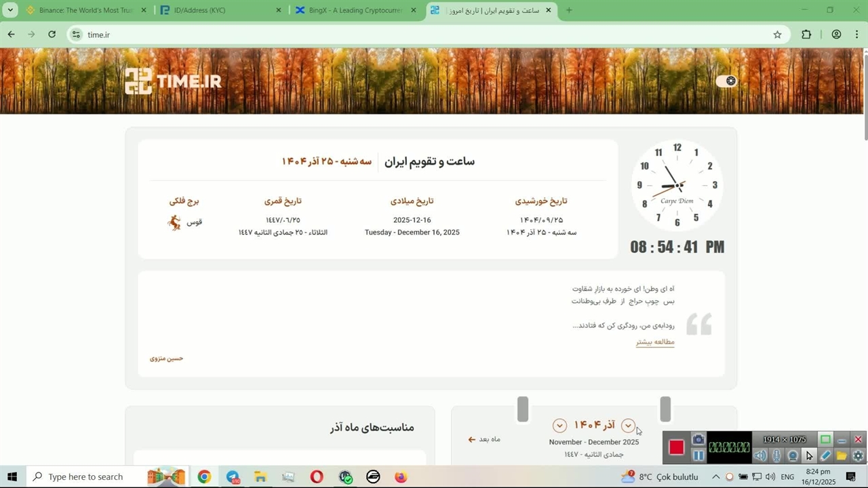Expand the year dropdown left of آذر ۱۴۰۴
Screen dimensions: 868x488
tap(559, 426)
